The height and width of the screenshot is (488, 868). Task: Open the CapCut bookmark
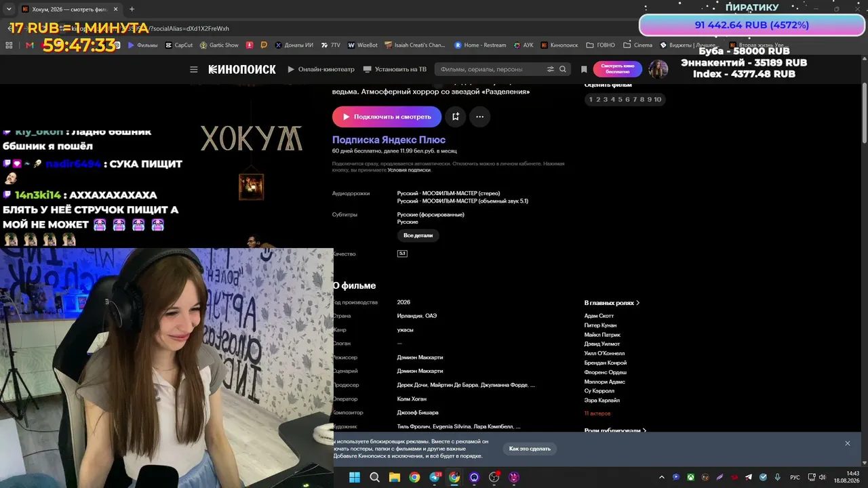point(179,45)
